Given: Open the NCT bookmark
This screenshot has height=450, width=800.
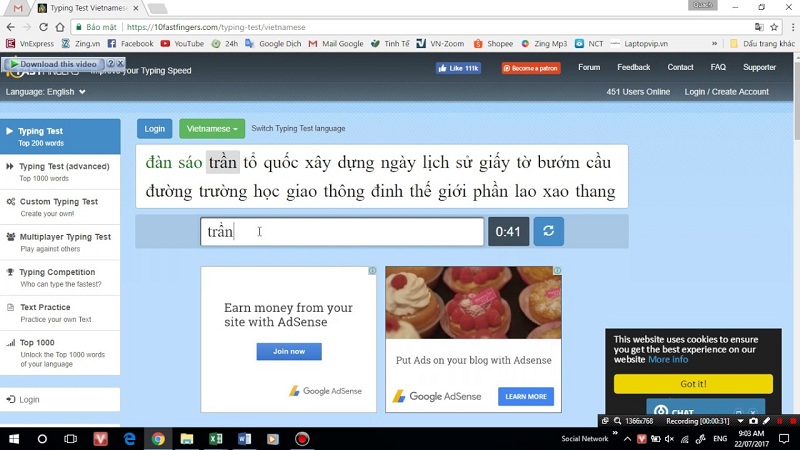Looking at the screenshot, I should [589, 44].
